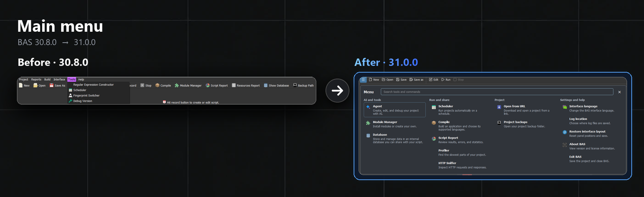Click Stop in the 30.8.0 toolbar
The width and height of the screenshot is (644, 197).
coord(146,85)
